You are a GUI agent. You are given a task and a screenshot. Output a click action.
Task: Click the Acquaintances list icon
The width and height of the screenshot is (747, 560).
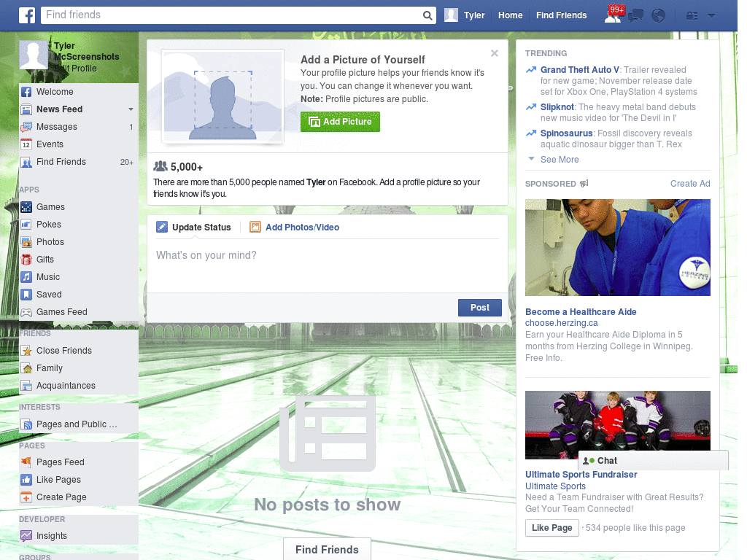(x=26, y=386)
